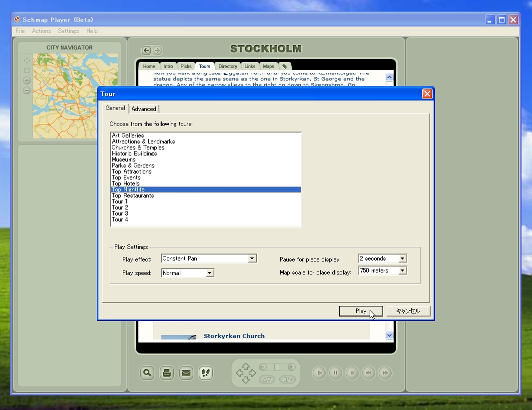Viewport: 532px width, 410px height.
Task: Close the Tour dialog with red X
Action: pyautogui.click(x=427, y=94)
